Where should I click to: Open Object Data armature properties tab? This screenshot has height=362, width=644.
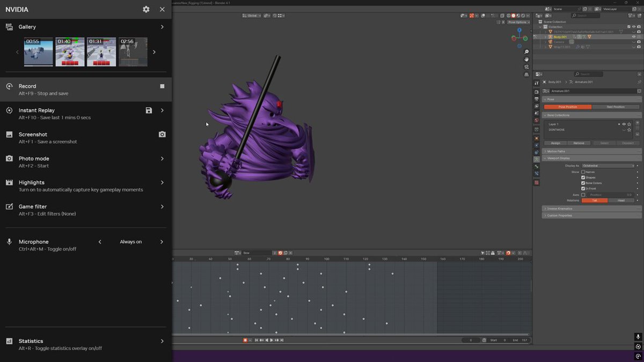(537, 159)
